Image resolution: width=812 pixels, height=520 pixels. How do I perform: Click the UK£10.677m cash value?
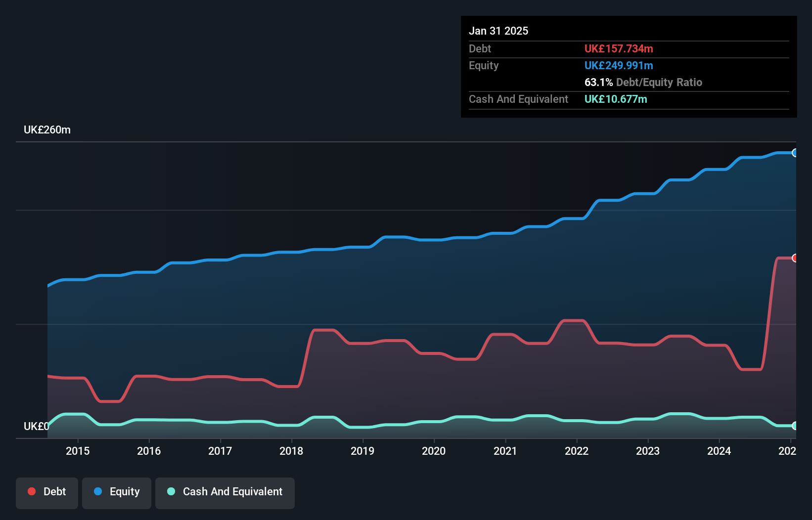coord(616,99)
